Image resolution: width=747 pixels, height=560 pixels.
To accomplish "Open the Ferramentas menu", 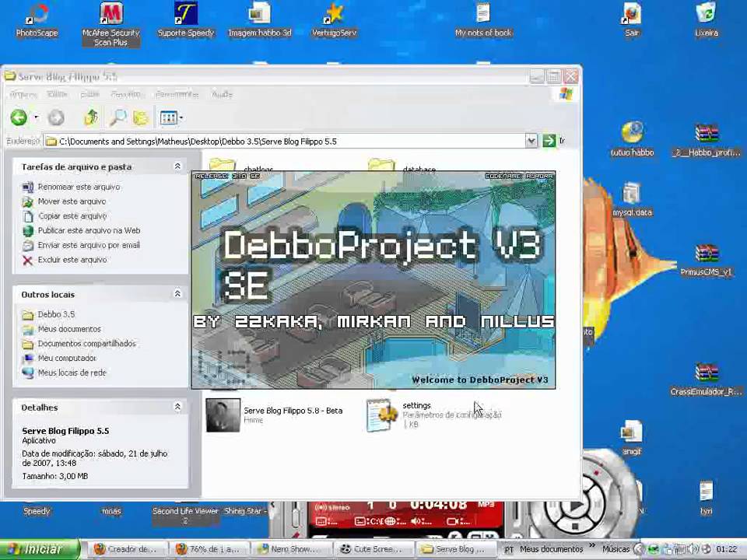I will (x=177, y=94).
